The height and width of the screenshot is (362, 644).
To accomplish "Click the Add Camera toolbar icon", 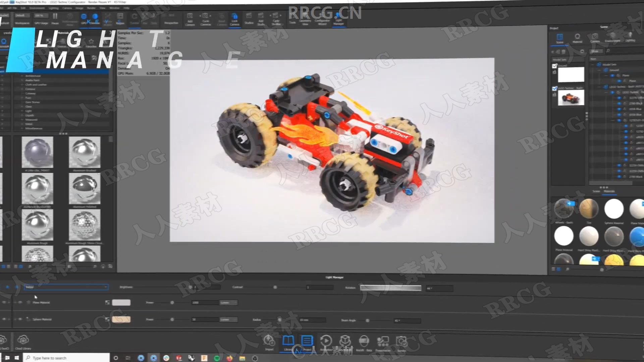I will click(x=190, y=19).
